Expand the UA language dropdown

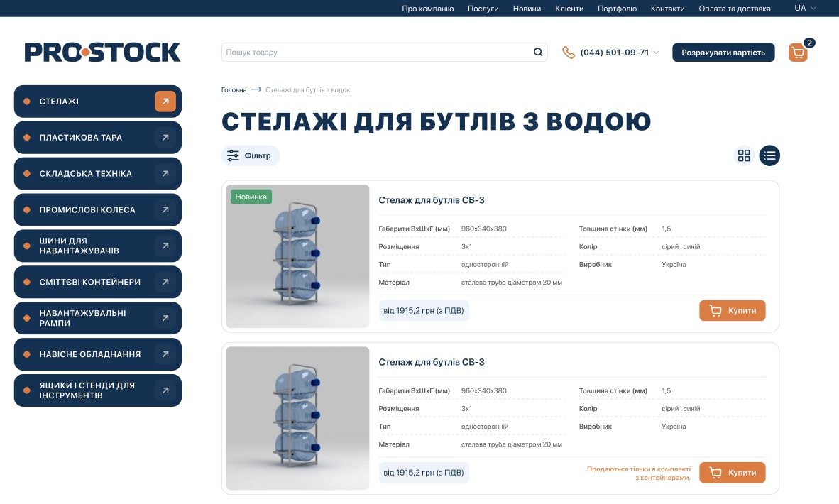coord(805,9)
